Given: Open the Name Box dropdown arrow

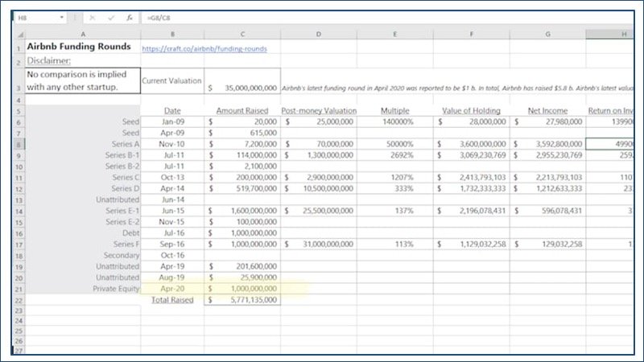Looking at the screenshot, I should pos(62,18).
